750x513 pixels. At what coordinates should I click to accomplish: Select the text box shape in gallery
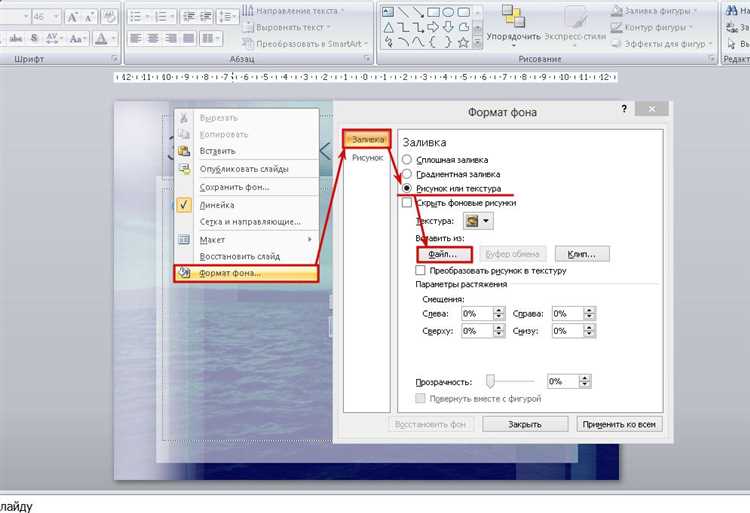pos(388,12)
